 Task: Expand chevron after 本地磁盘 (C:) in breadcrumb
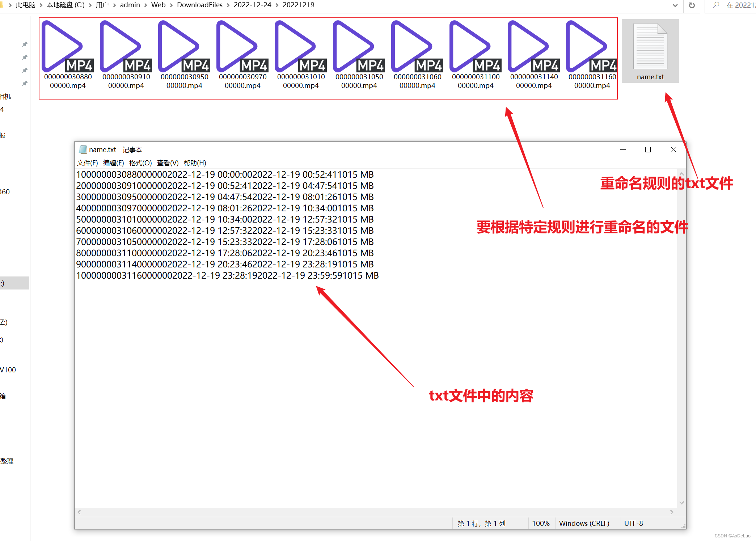tap(90, 5)
